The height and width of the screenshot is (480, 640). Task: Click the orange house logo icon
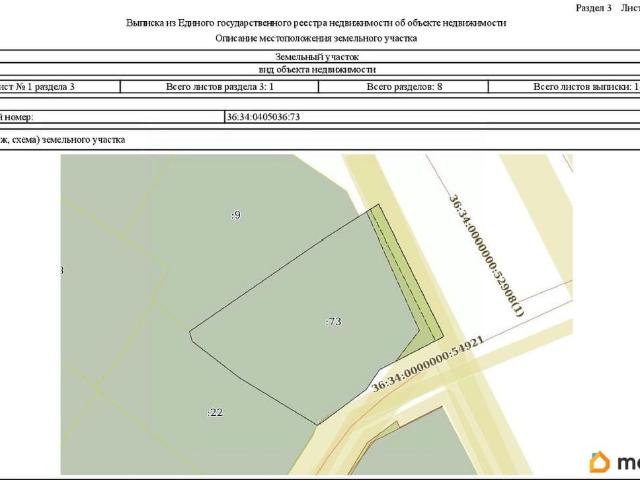tap(600, 462)
